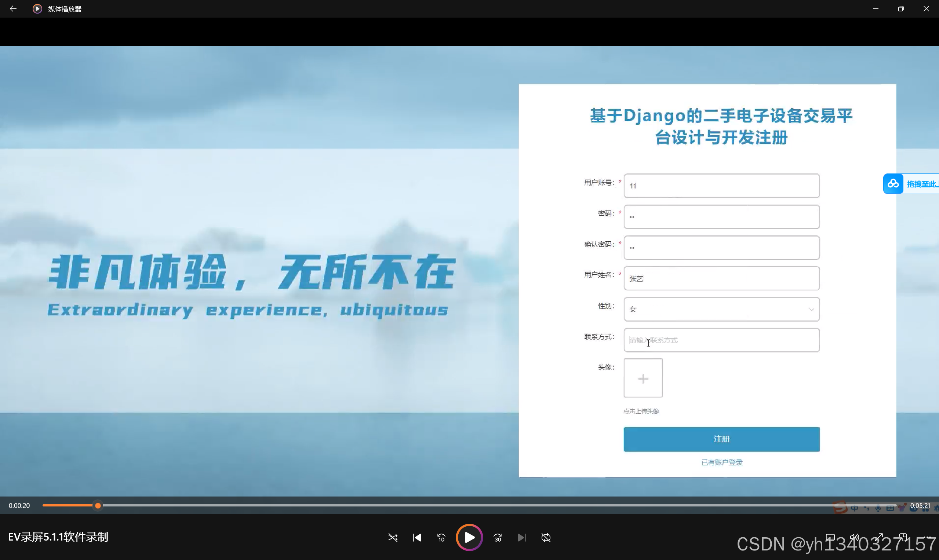Go to previous track

tap(417, 537)
